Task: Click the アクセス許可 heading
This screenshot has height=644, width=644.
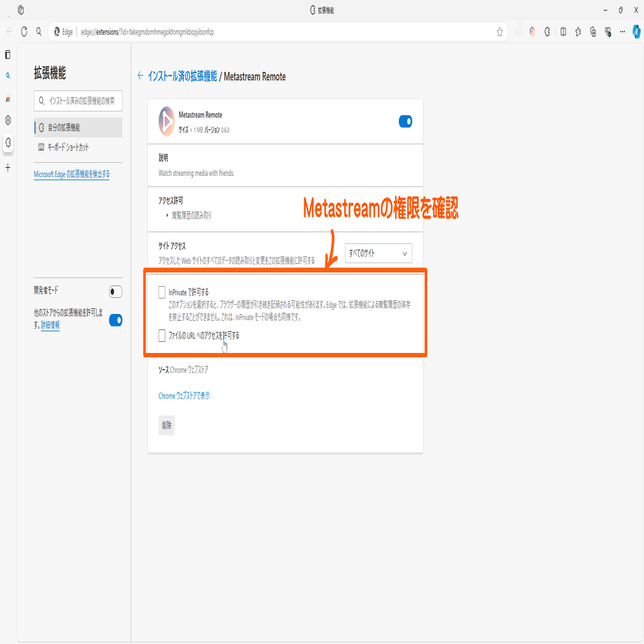Action: [x=170, y=201]
